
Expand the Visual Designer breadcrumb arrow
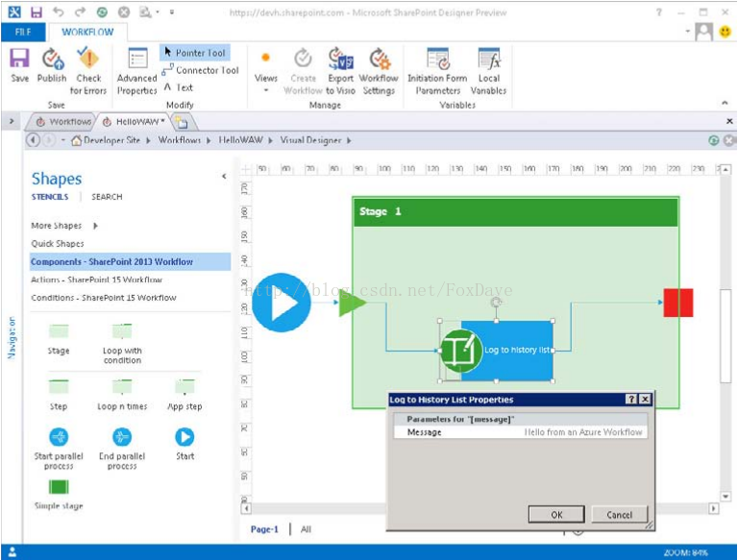click(349, 140)
